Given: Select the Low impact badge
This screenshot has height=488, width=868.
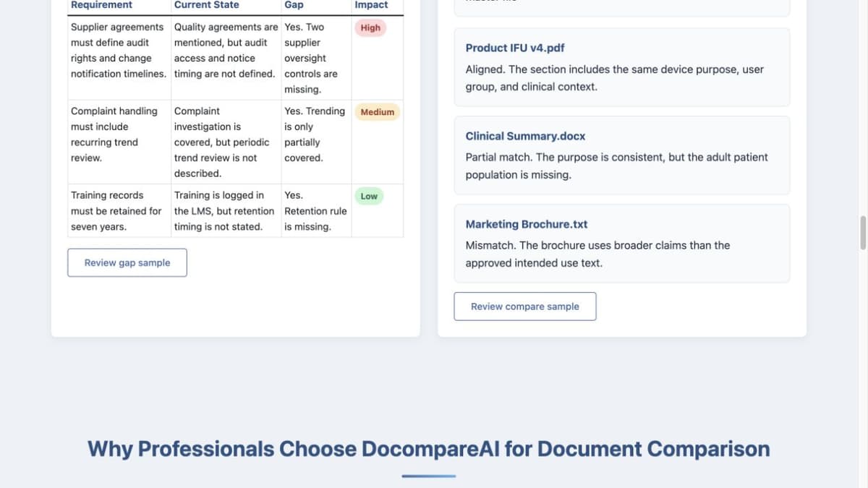Looking at the screenshot, I should point(369,196).
